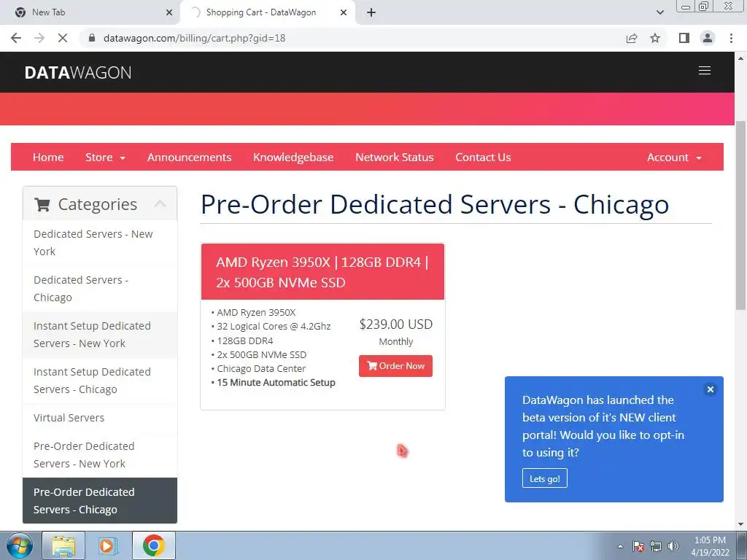
Task: Open the Knowledgebase page
Action: (x=293, y=157)
